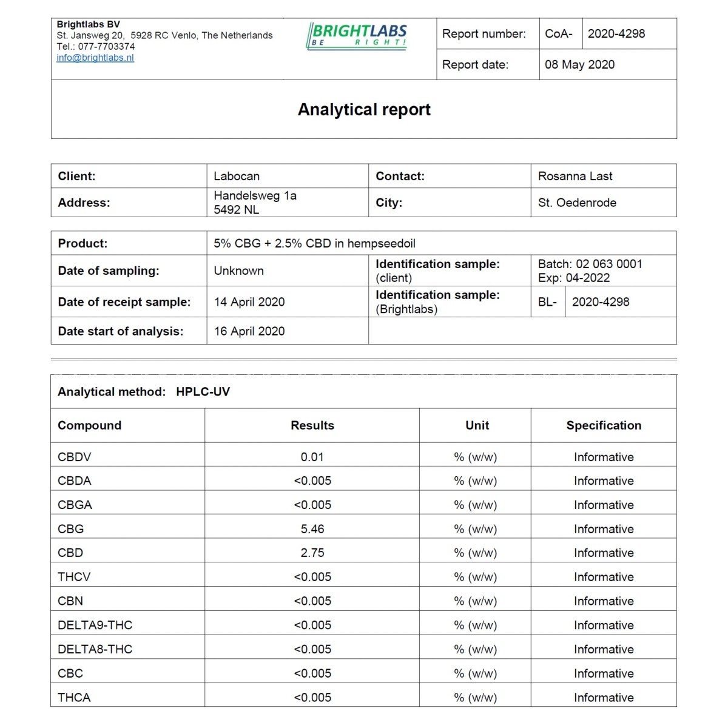
Task: Click the expiry 'Exp: 04-2022'
Action: coord(574,278)
